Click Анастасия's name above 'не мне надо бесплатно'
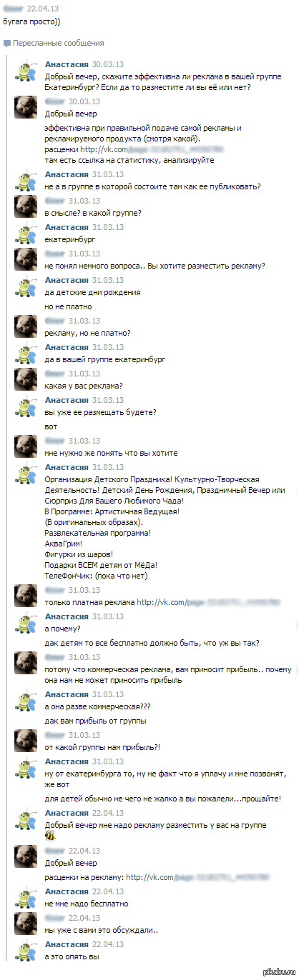The image size is (299, 980). tap(67, 891)
